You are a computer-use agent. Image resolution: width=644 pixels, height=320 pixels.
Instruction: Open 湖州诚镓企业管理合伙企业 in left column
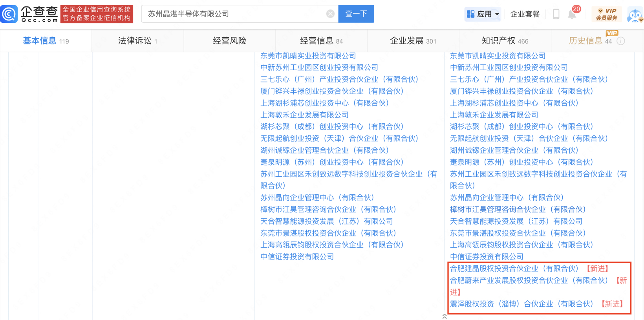[x=325, y=150]
